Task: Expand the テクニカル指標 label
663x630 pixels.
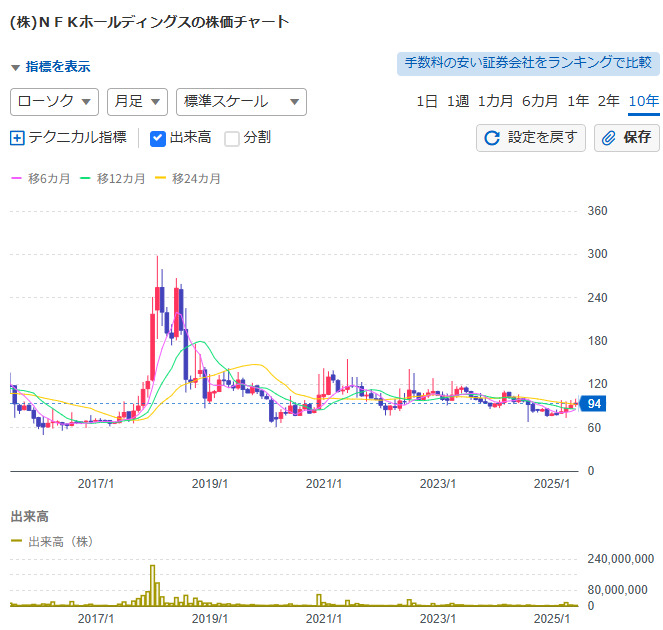Action: [x=77, y=137]
